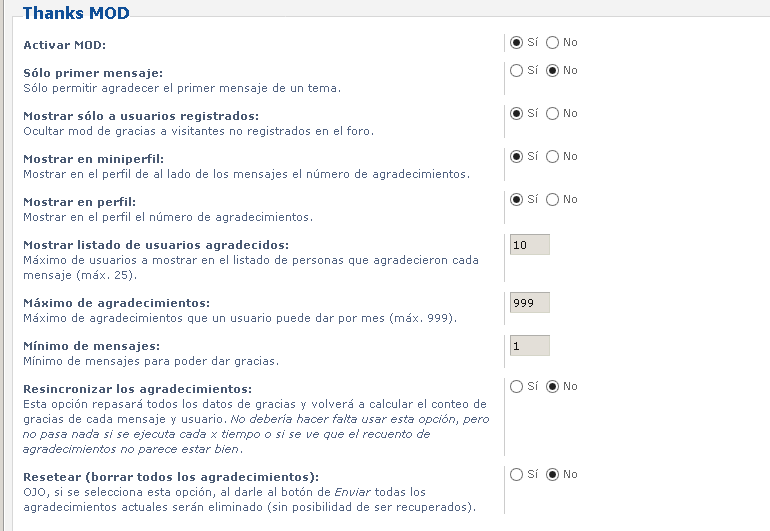
Task: Select Sí for Mostrar sólo a usuarios registrados
Action: pos(516,113)
